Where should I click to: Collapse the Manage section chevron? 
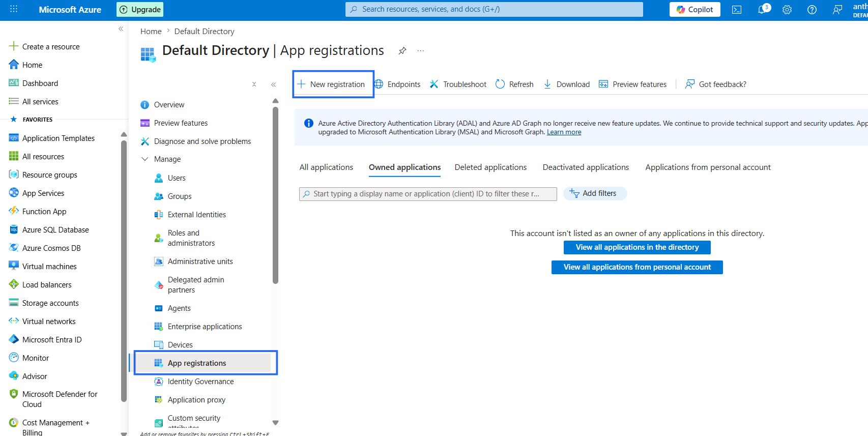[145, 159]
